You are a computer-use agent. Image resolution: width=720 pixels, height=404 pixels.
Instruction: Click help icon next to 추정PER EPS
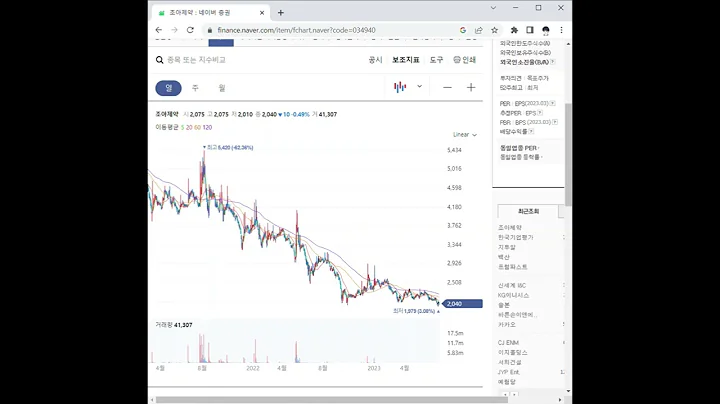click(540, 112)
